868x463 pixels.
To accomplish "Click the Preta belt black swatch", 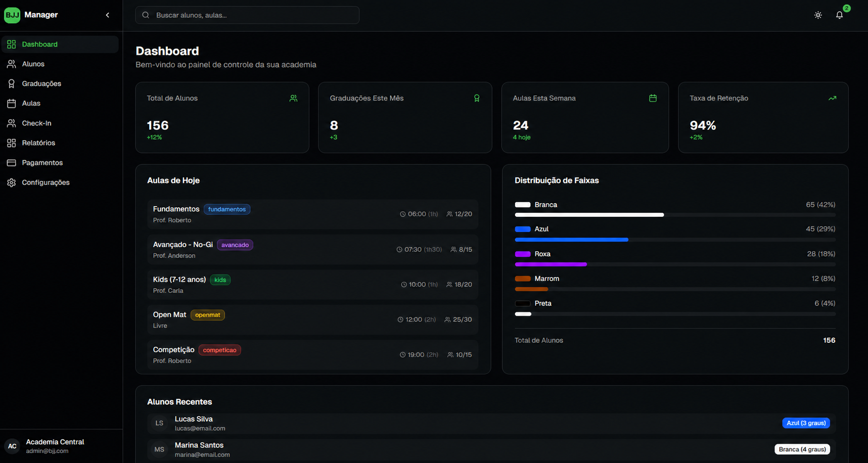I will click(x=523, y=303).
